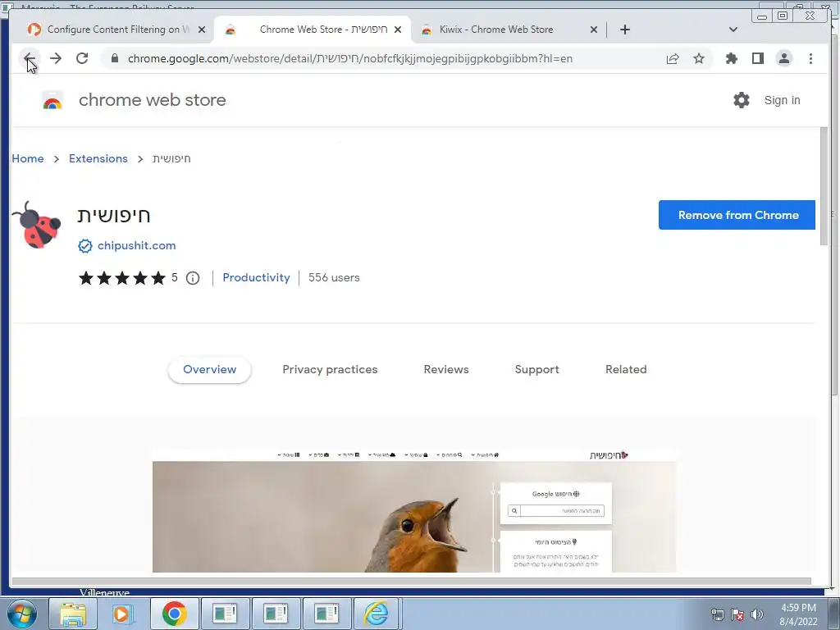
Task: Click Remove from Chrome button
Action: tap(737, 215)
